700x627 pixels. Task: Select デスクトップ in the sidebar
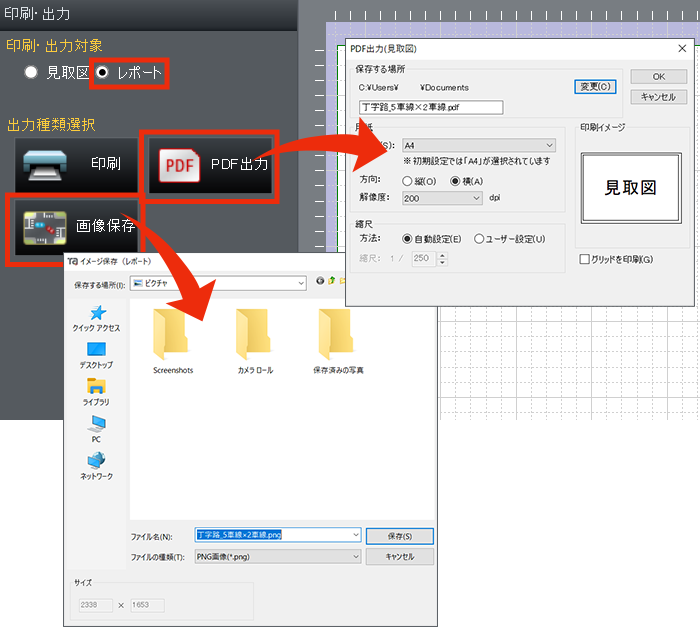point(96,355)
